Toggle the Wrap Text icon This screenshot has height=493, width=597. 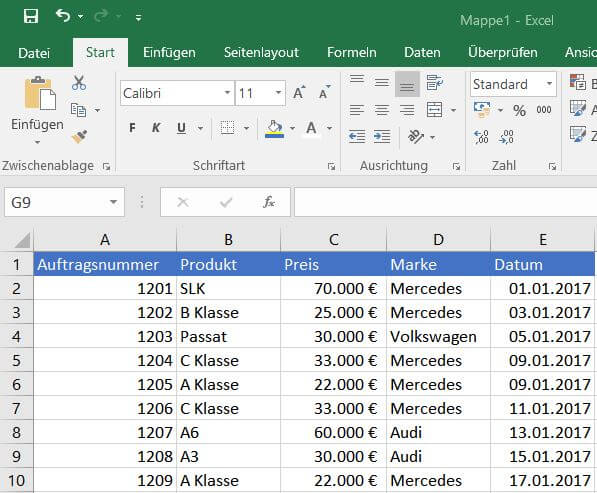(434, 83)
